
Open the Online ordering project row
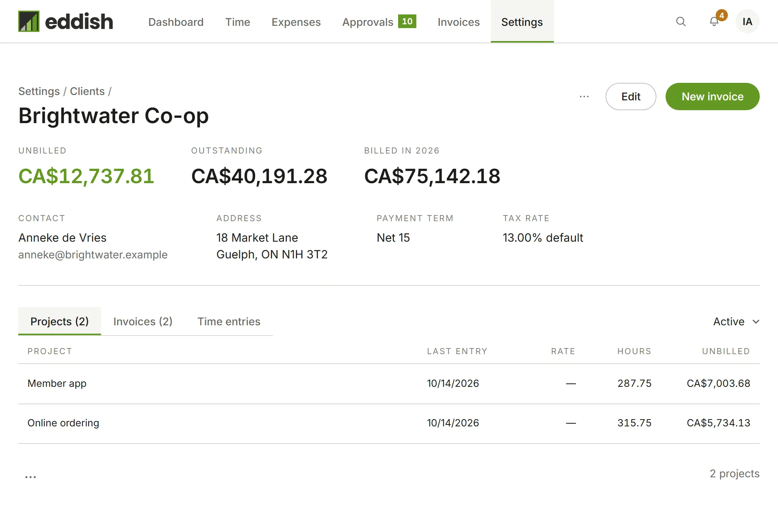click(389, 423)
